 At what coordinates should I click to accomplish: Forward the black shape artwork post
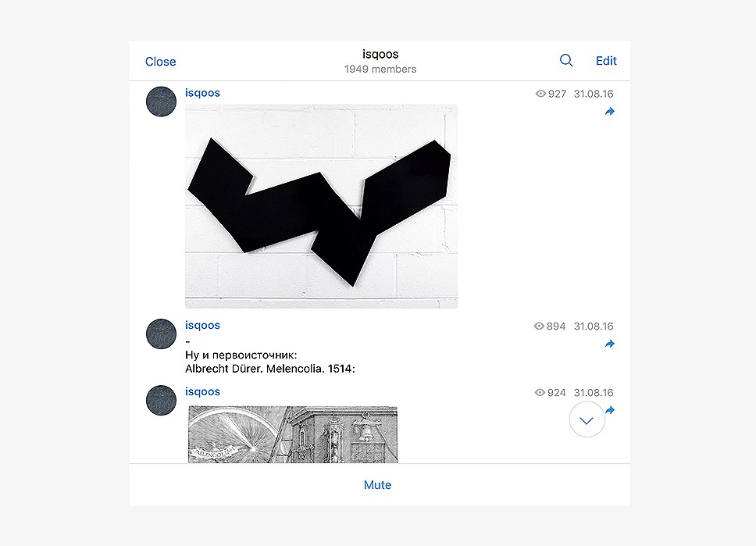[610, 112]
